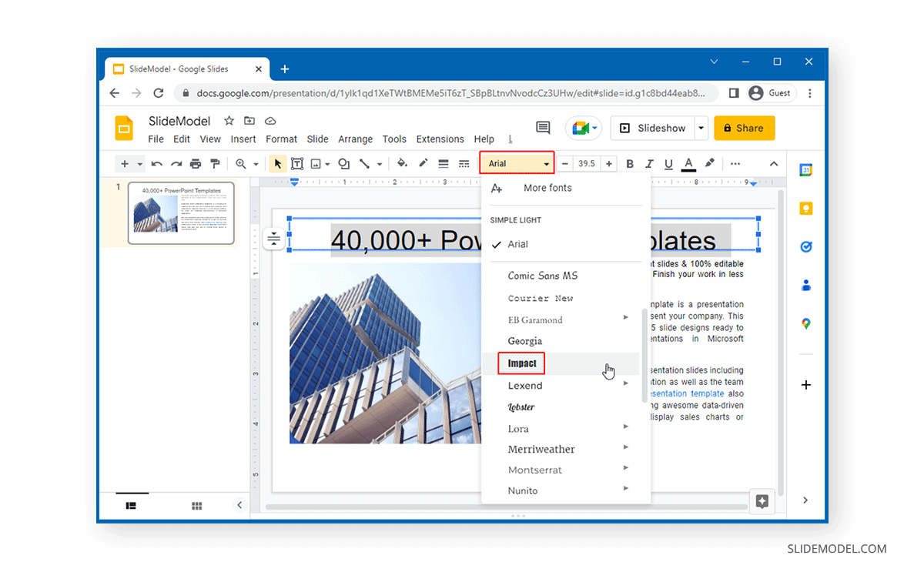Open Google Maps in side panel

click(x=805, y=324)
